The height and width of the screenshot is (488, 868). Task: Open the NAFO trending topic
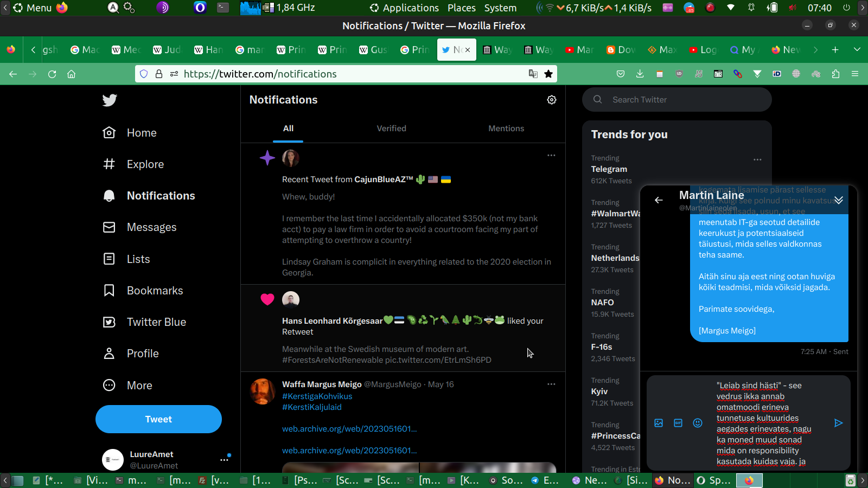(x=602, y=303)
